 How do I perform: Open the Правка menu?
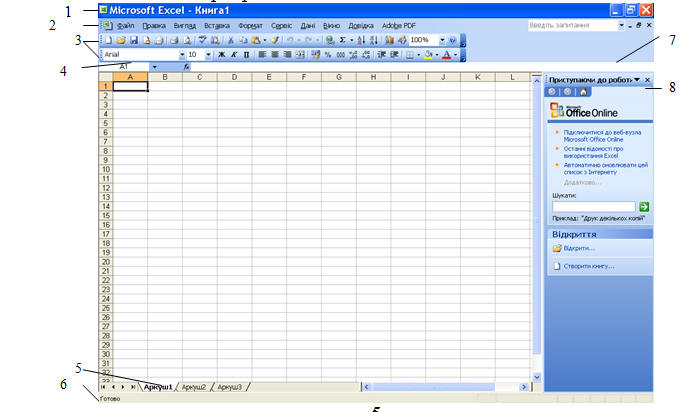point(154,26)
